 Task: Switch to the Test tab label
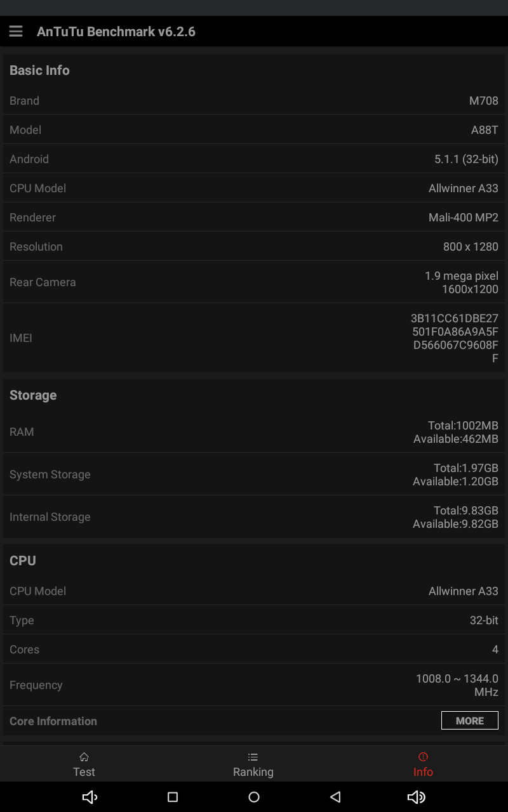click(84, 772)
